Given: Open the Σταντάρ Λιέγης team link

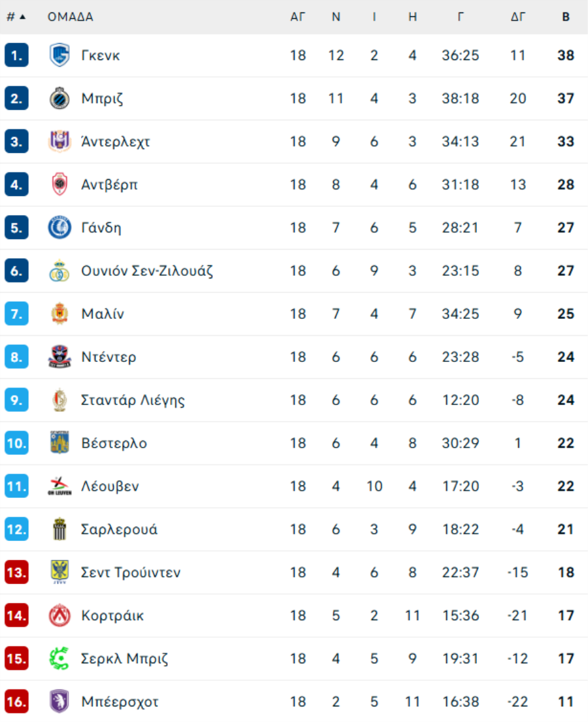Looking at the screenshot, I should [133, 400].
